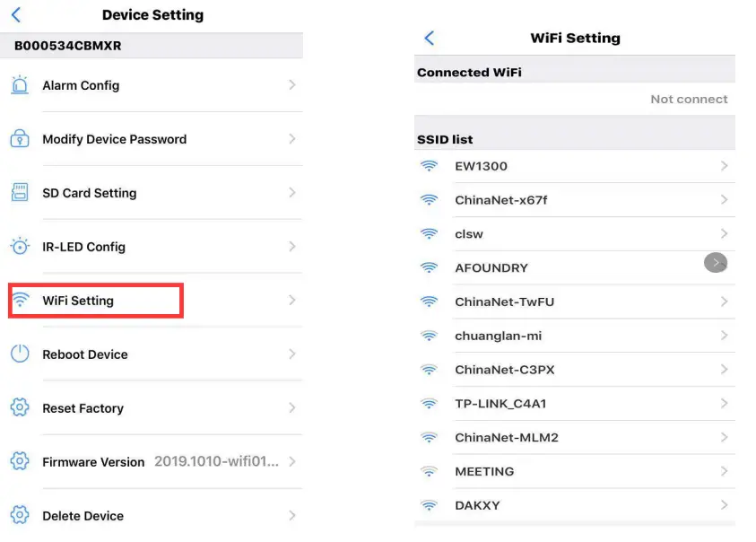
Task: Tap the SD Card Setting icon
Action: coord(20,193)
